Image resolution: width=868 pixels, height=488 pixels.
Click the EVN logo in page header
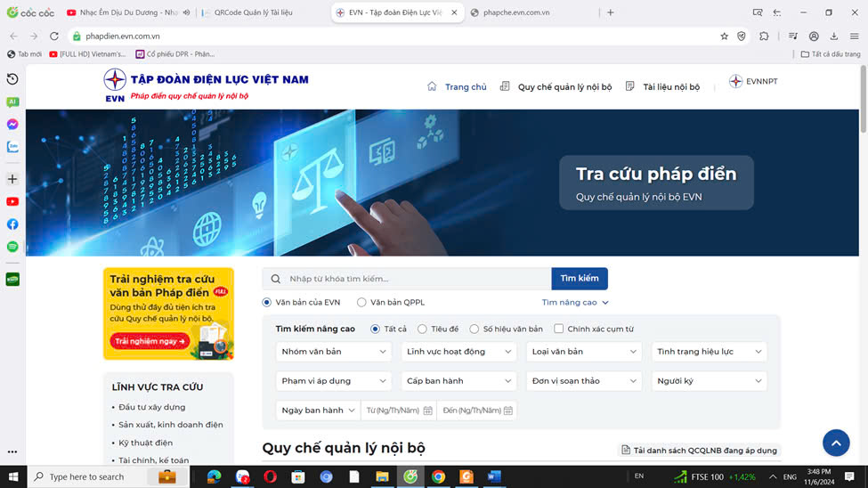115,85
